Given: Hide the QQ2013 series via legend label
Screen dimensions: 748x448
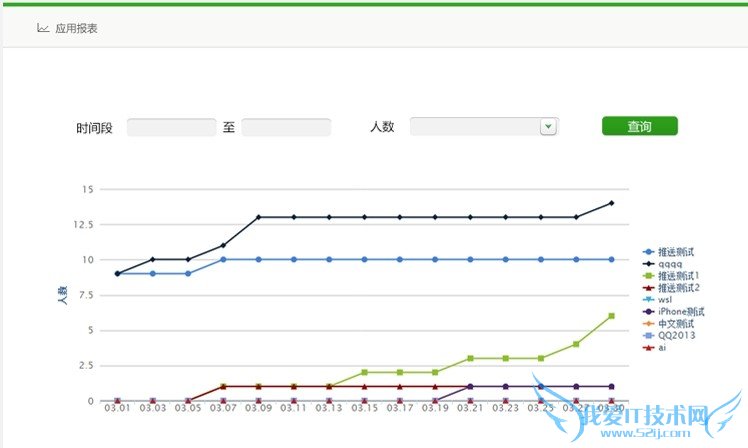Looking at the screenshot, I should pos(672,335).
